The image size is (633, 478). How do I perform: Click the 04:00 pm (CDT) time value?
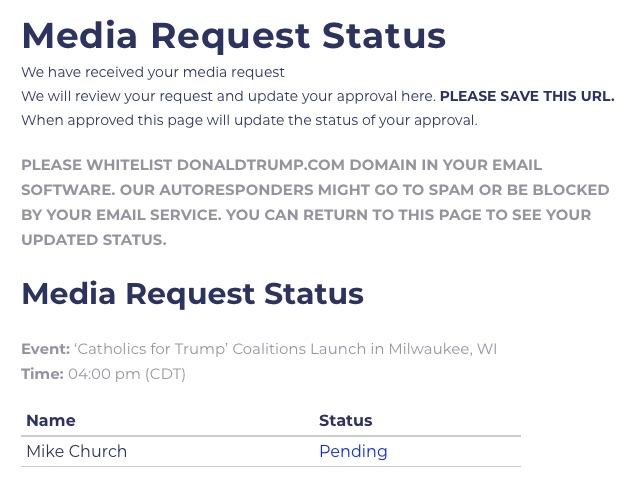(x=127, y=374)
